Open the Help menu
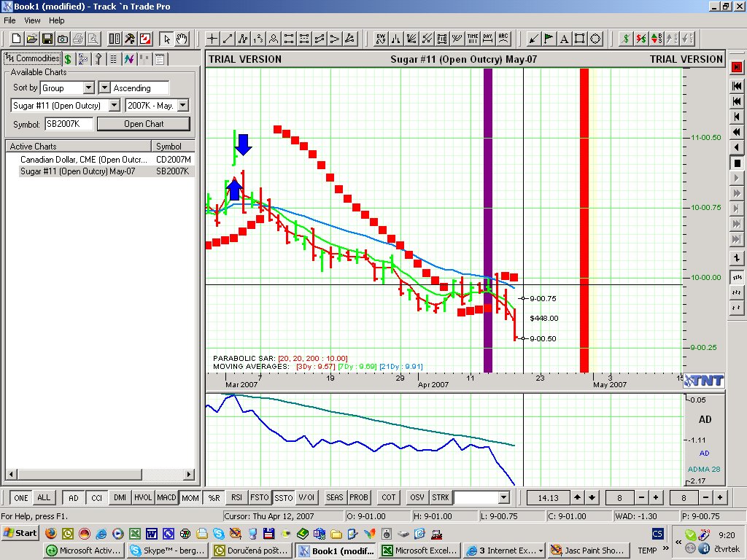747x560 pixels. (57, 20)
